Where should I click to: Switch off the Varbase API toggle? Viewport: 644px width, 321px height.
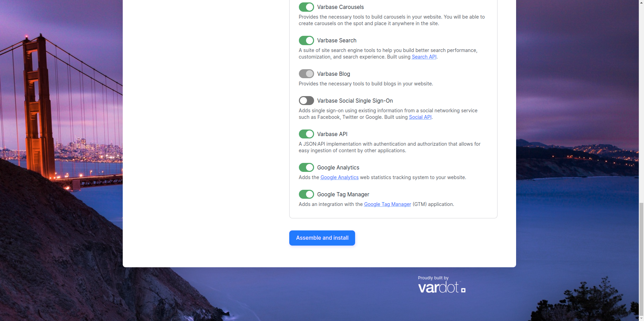pyautogui.click(x=306, y=134)
